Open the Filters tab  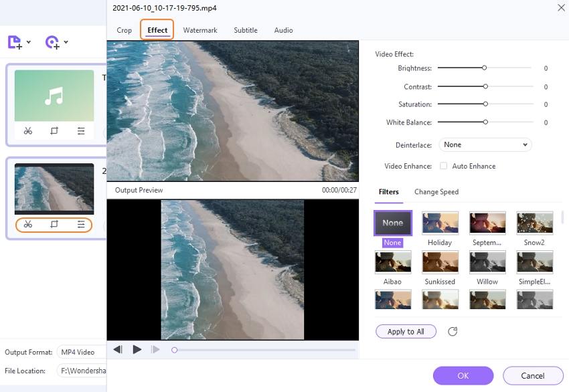coord(389,192)
